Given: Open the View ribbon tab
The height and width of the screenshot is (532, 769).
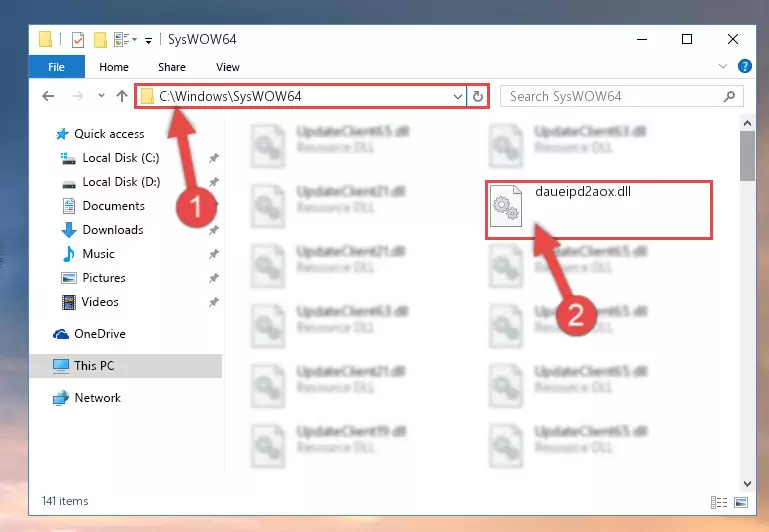Looking at the screenshot, I should pos(228,67).
